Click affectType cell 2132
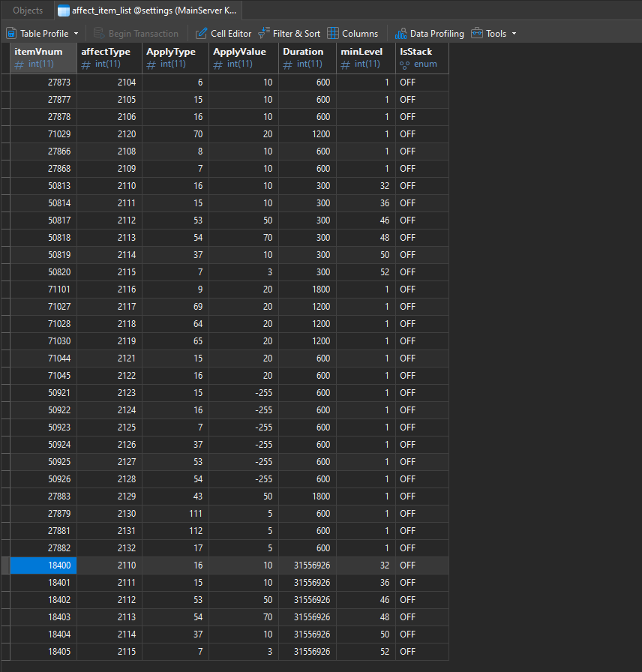The image size is (642, 672). [x=109, y=548]
